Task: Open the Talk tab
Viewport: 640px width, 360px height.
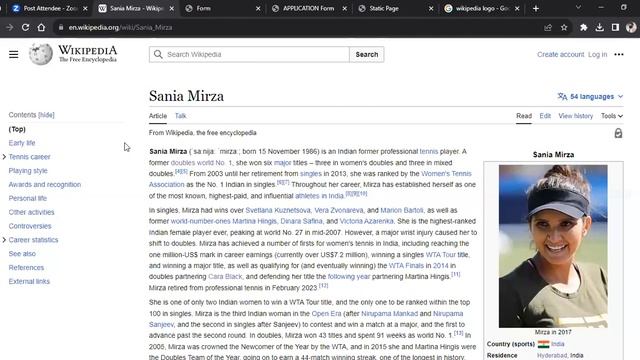Action: (180, 116)
